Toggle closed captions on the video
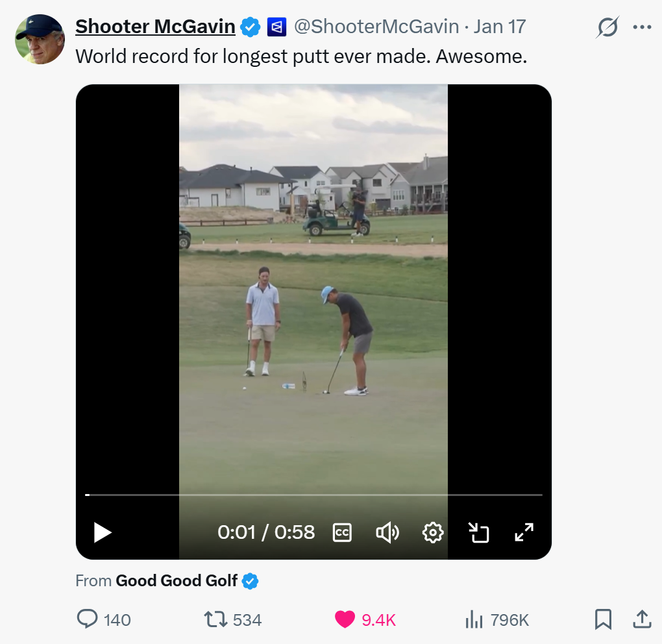This screenshot has height=644, width=662. [342, 532]
